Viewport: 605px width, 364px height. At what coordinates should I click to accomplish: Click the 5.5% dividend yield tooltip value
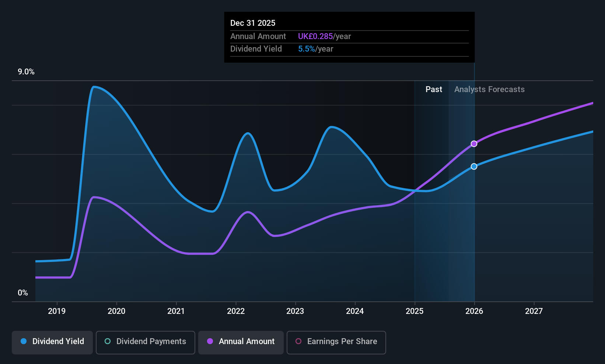[x=307, y=49]
